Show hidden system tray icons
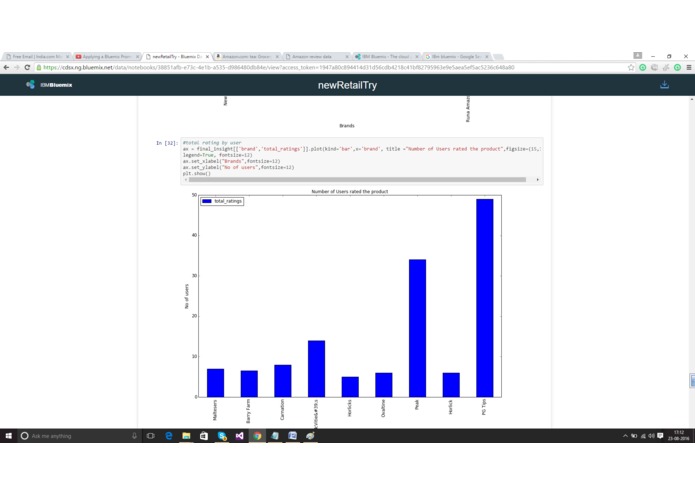The width and height of the screenshot is (695, 494). tap(625, 436)
